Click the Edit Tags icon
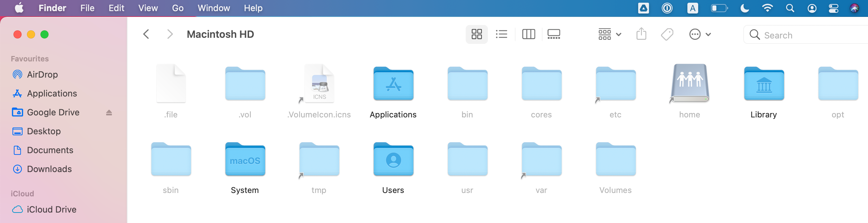The width and height of the screenshot is (868, 223). point(667,34)
